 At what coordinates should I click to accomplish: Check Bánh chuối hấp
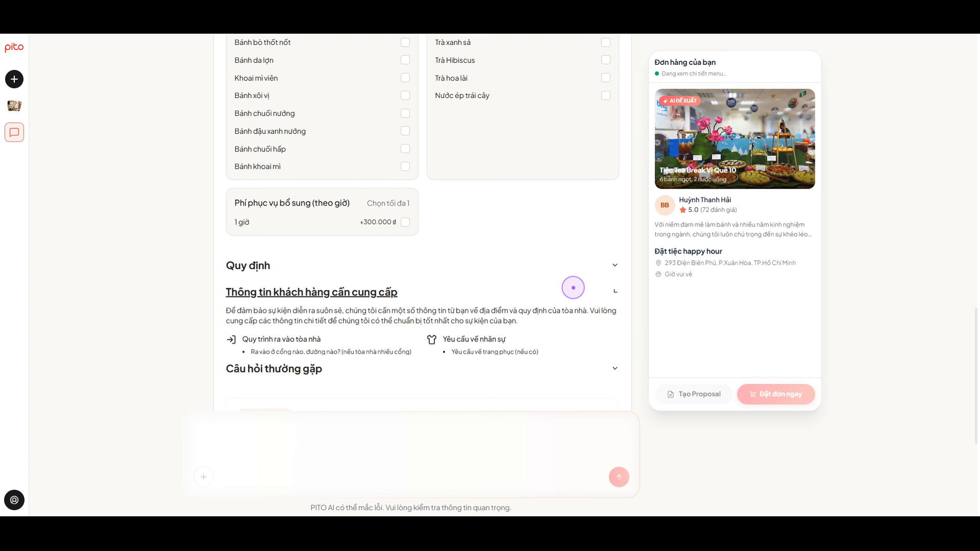tap(405, 148)
